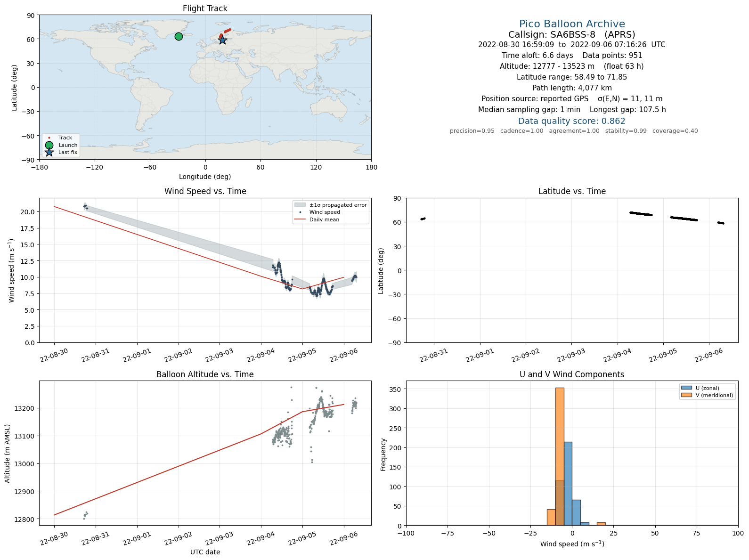Image resolution: width=749 pixels, height=560 pixels.
Task: Click the 'Altitude: 12777 - 13523 m' line
Action: click(x=572, y=66)
